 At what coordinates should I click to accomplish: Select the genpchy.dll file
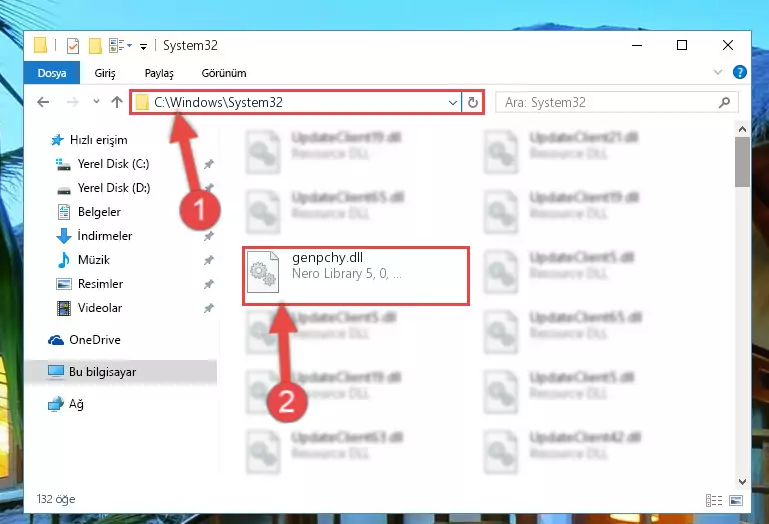[x=356, y=276]
